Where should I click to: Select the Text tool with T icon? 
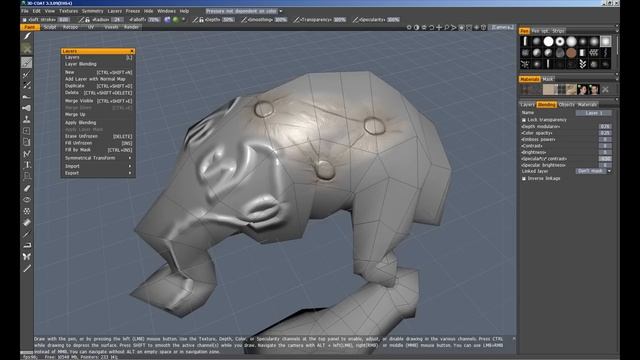(27, 165)
